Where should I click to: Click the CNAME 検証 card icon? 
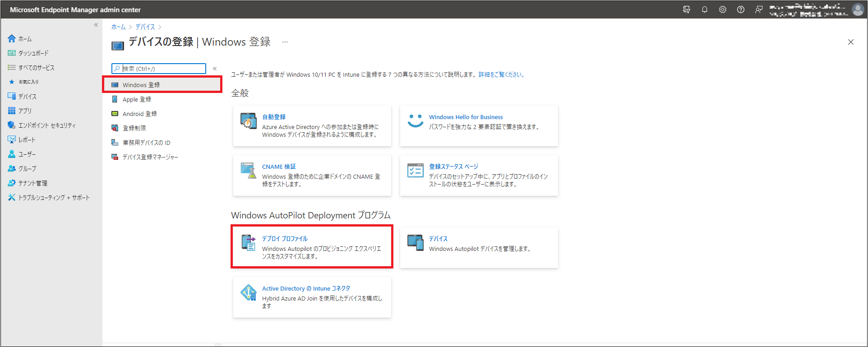(249, 170)
